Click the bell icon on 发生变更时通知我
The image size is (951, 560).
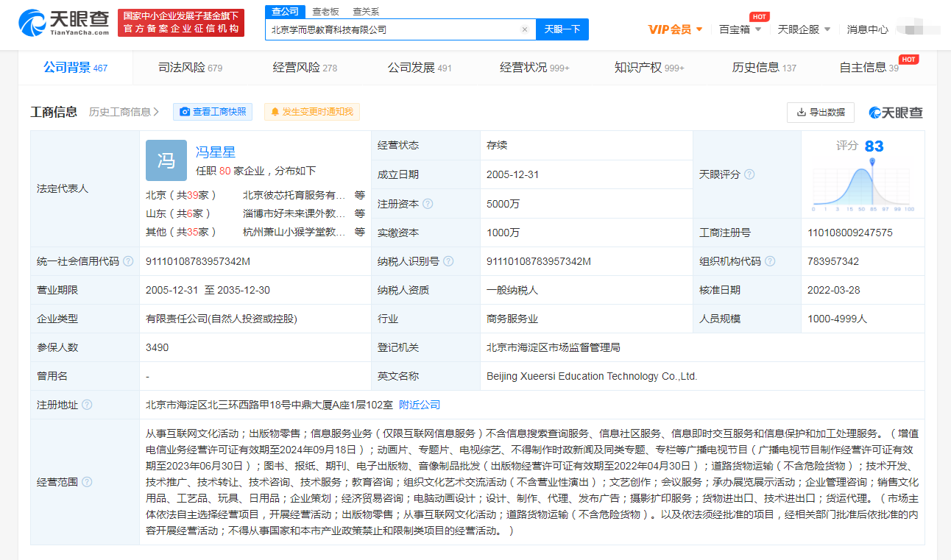tap(275, 112)
